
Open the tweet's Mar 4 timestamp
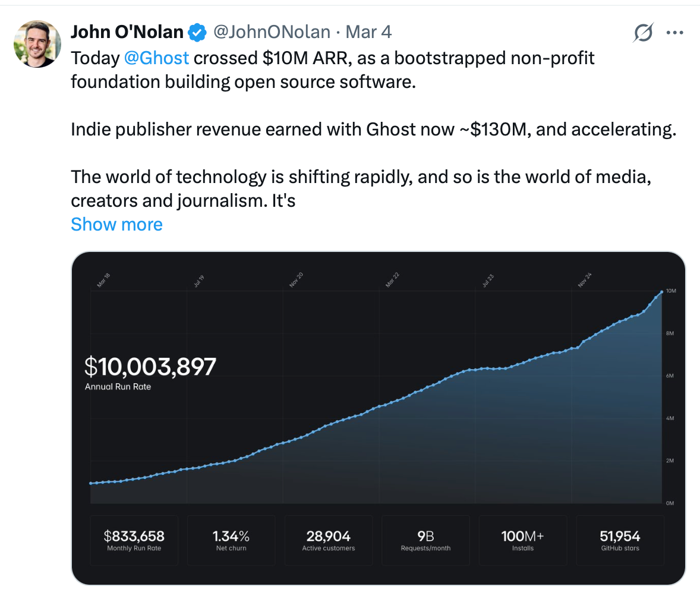[368, 32]
